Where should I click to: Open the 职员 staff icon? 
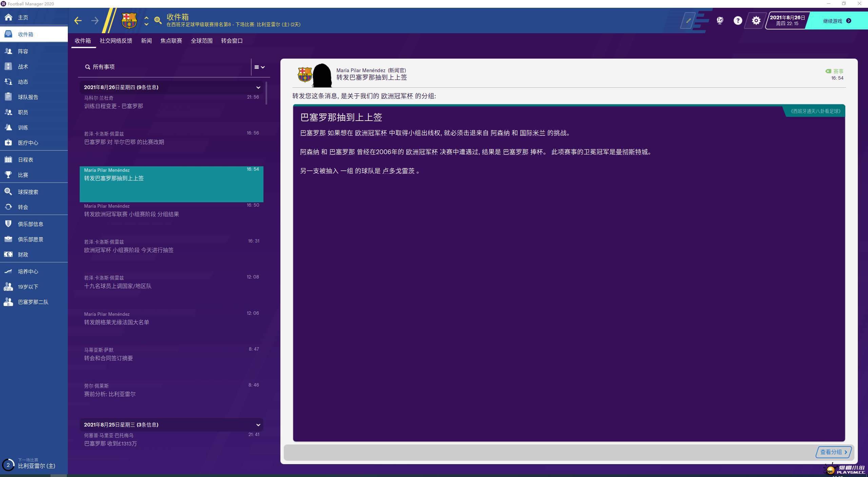pyautogui.click(x=8, y=112)
